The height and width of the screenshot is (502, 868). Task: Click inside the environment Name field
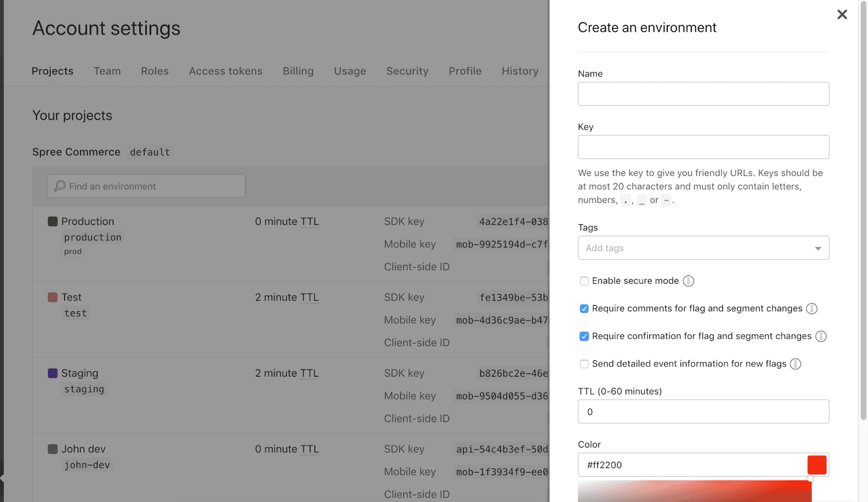click(x=703, y=94)
